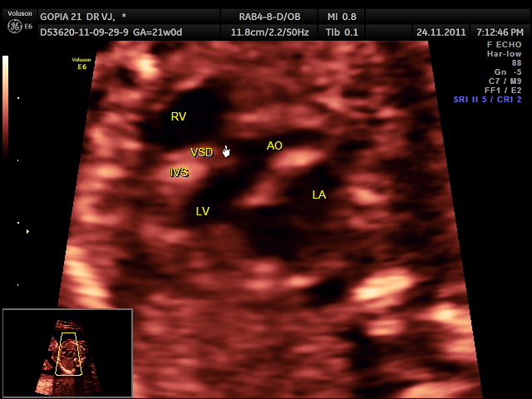This screenshot has height=399, width=532.
Task: Click the yellow ROI box in the thumbnail
Action: tap(70, 353)
